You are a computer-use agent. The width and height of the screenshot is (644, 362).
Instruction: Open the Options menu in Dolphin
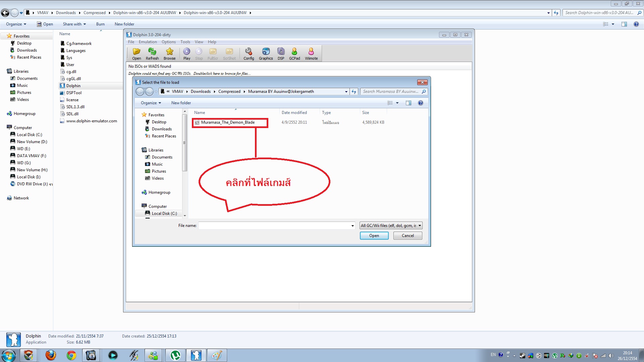pyautogui.click(x=169, y=42)
